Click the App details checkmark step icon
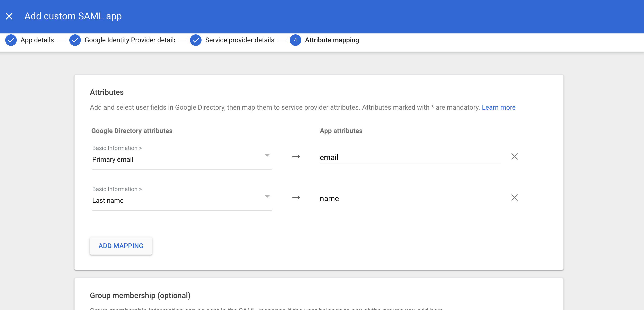 point(11,40)
